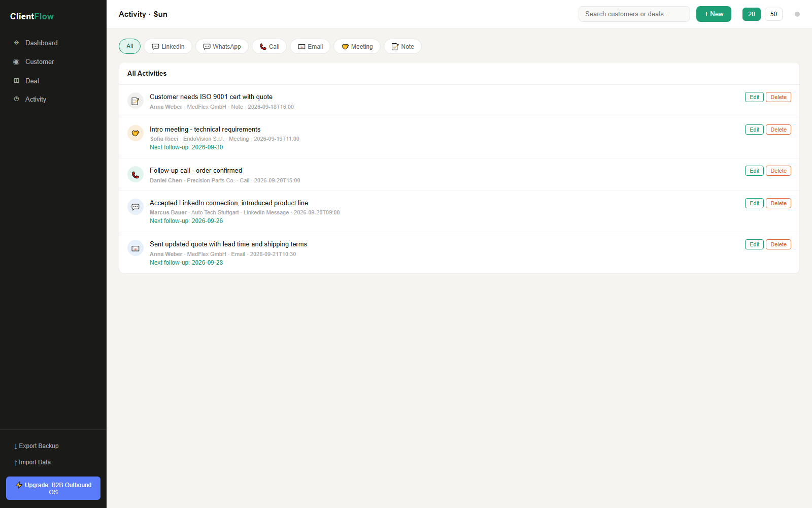Click the All Activities heading
812x508 pixels.
[x=147, y=74]
